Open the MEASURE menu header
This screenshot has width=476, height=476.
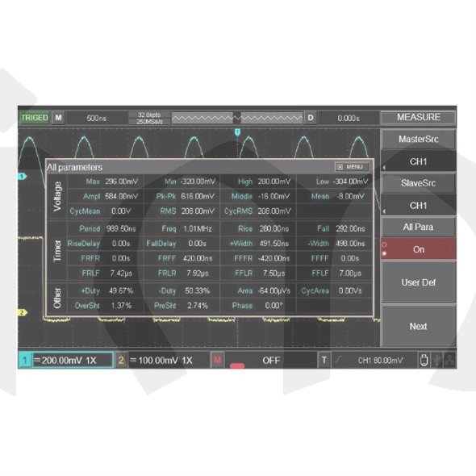419,117
